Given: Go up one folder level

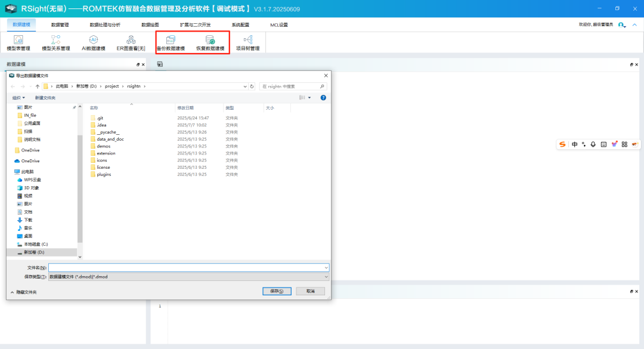Looking at the screenshot, I should point(38,87).
